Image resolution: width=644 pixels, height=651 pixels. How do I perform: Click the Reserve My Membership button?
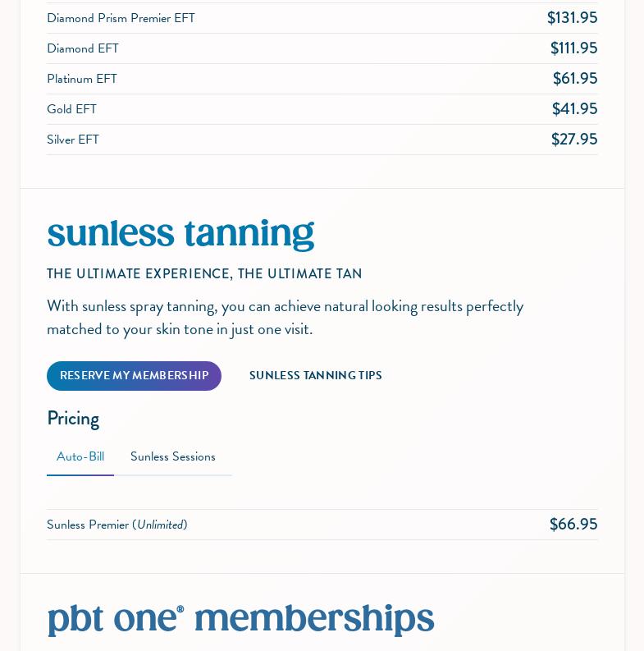pyautogui.click(x=134, y=376)
